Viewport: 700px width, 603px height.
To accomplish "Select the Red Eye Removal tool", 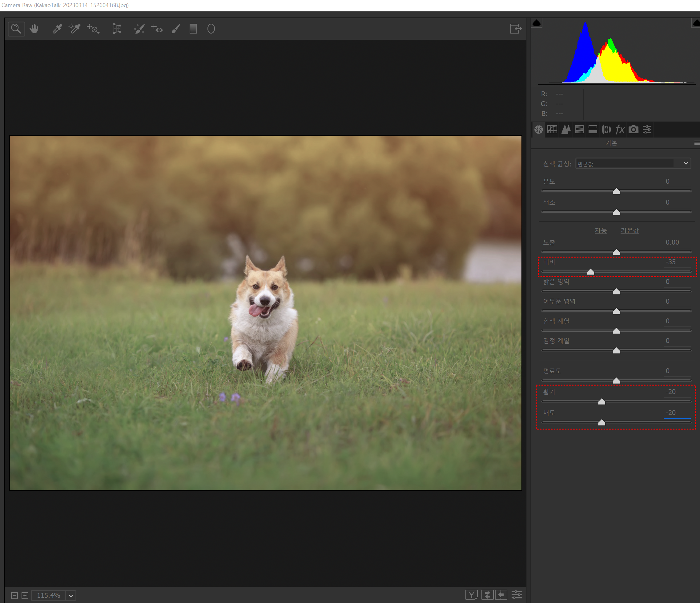I will (x=157, y=29).
